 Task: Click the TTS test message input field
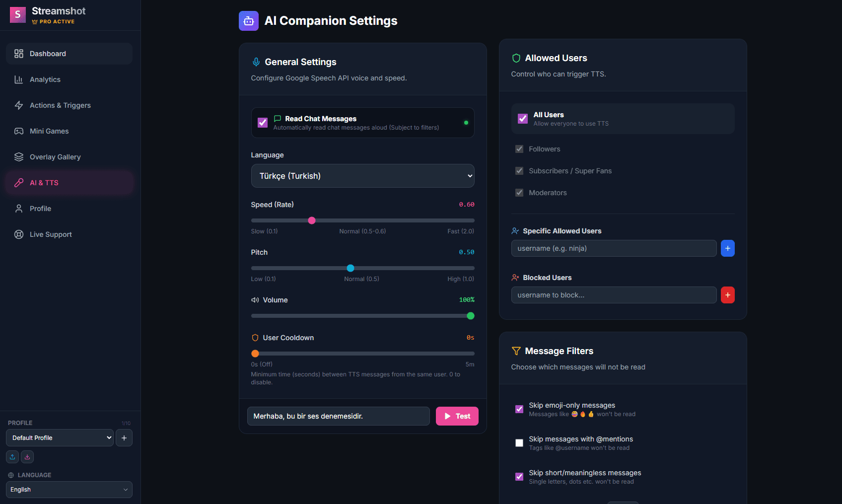pyautogui.click(x=338, y=416)
